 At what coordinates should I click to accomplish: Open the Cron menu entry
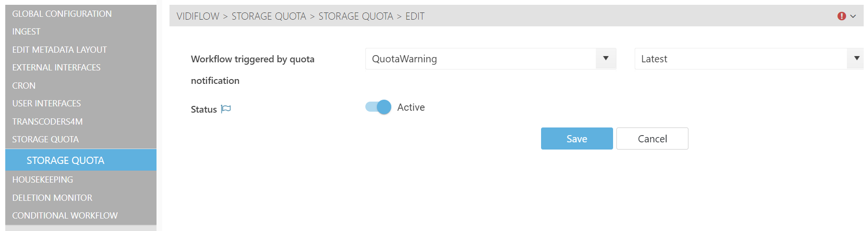pos(24,86)
